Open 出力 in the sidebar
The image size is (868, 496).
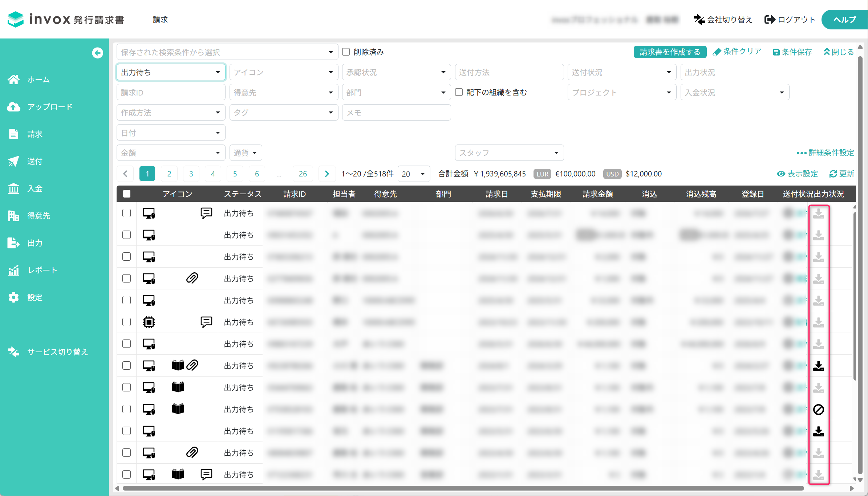(x=25, y=243)
